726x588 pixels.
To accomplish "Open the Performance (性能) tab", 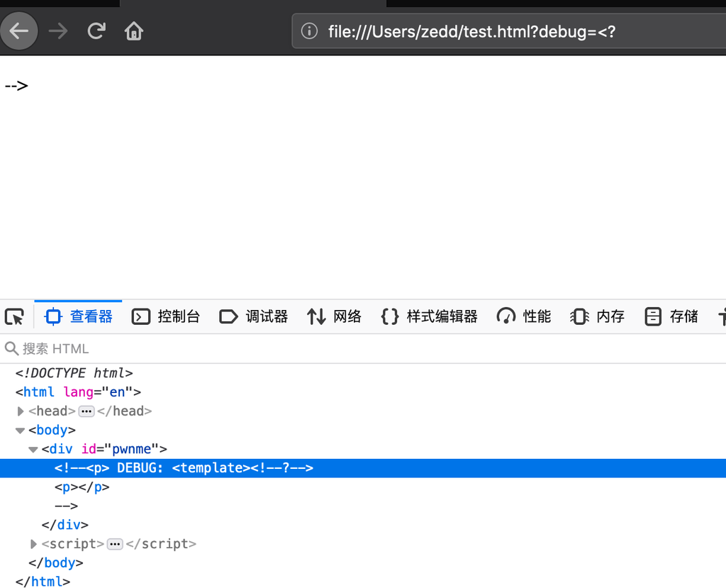I will (x=524, y=316).
